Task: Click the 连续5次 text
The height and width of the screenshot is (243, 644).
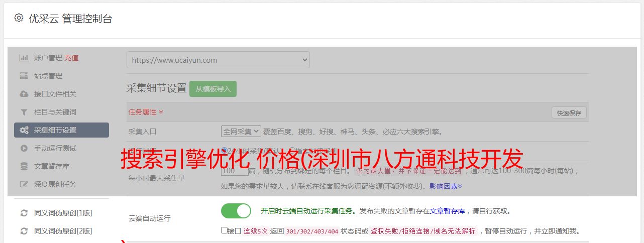Action: pos(255,231)
